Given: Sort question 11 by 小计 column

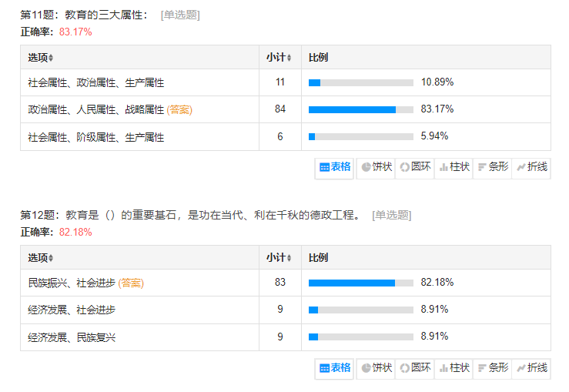Looking at the screenshot, I should (279, 58).
